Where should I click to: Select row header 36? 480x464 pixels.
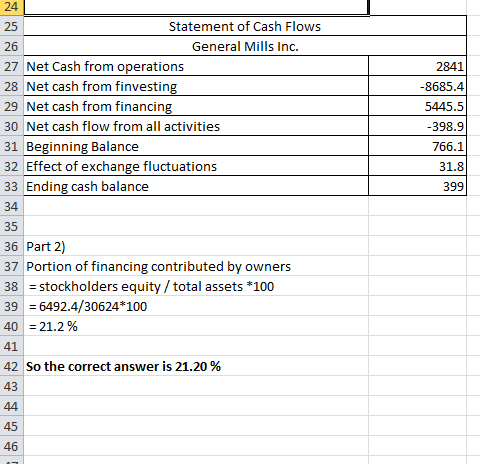click(11, 246)
